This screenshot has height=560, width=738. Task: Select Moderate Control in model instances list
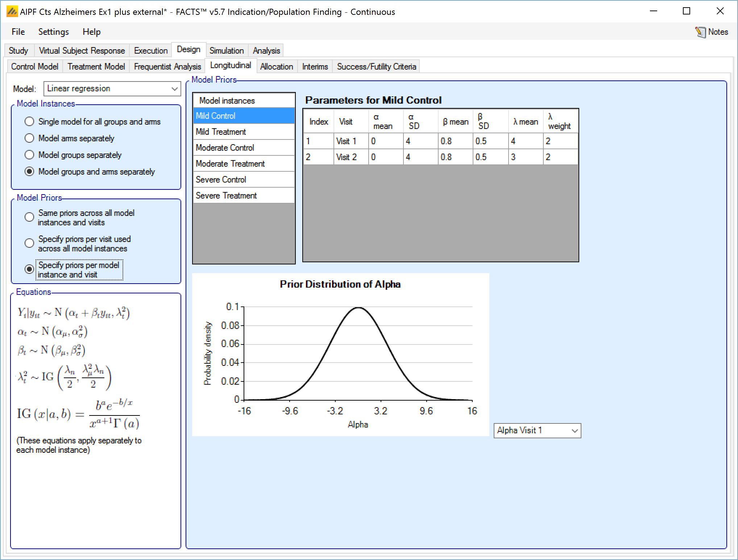(x=225, y=148)
